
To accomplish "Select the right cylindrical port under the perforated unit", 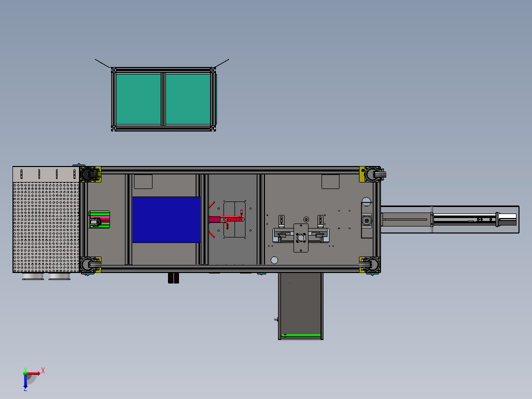I will pos(59,276).
